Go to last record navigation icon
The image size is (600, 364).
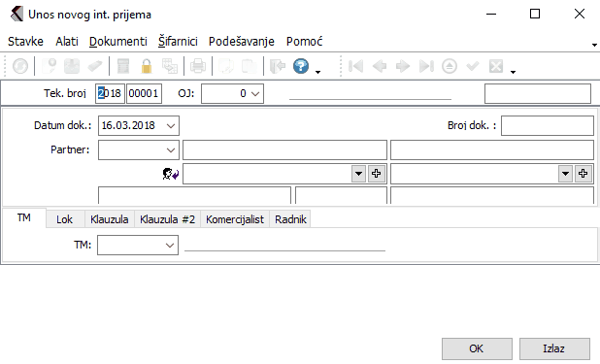coord(426,66)
